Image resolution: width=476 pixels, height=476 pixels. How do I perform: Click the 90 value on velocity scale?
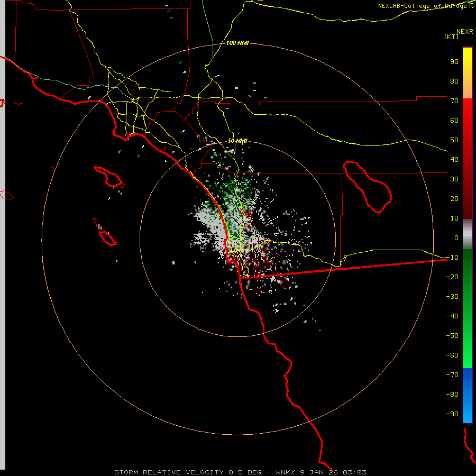[x=454, y=62]
